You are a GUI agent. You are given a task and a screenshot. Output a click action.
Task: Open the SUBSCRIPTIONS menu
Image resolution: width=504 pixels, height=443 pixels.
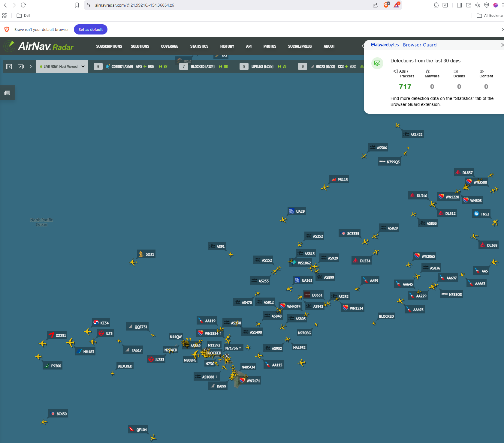click(109, 46)
